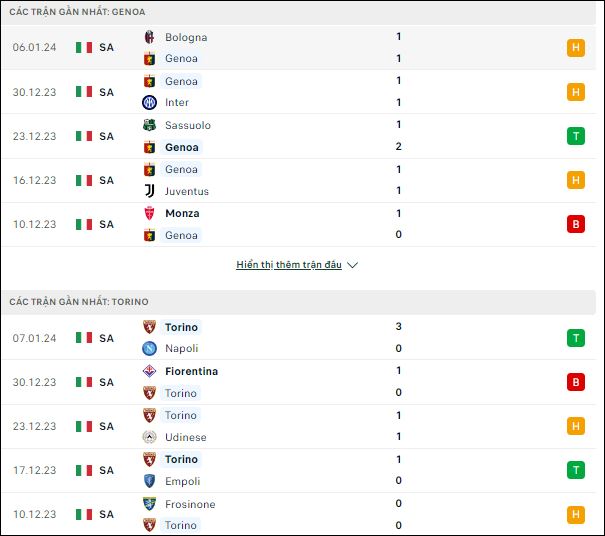This screenshot has height=536, width=605.
Task: Click the Inter club logo
Action: tap(149, 102)
